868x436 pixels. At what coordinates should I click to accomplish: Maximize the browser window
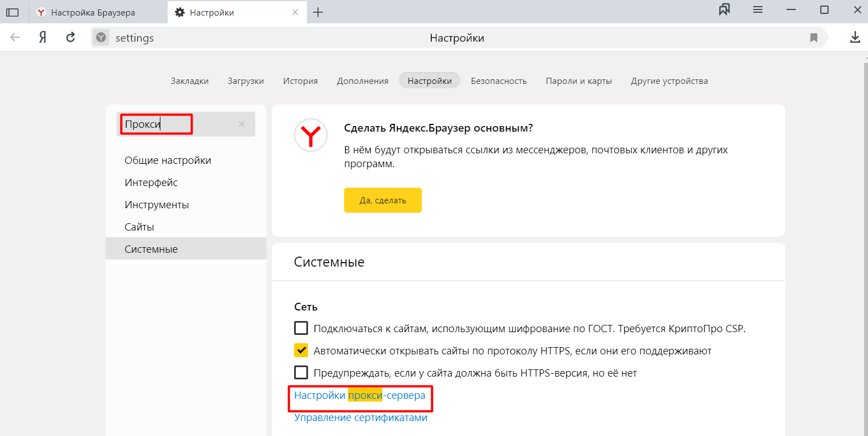point(824,9)
